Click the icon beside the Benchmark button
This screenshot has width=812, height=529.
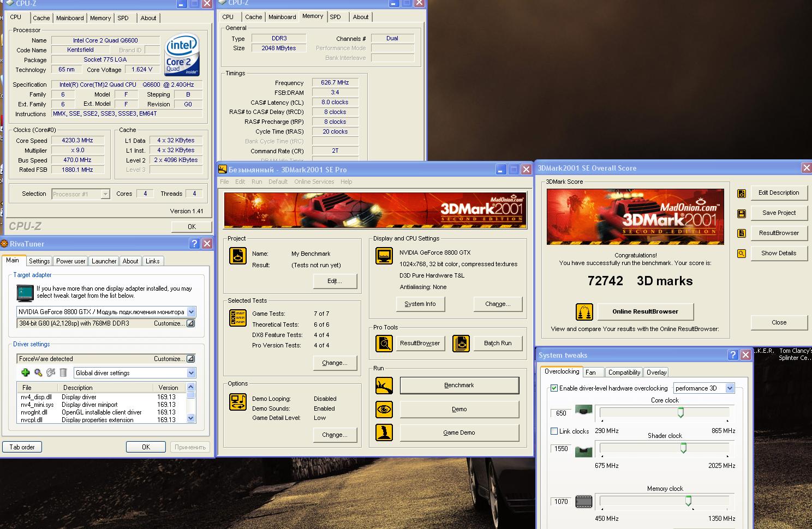tap(384, 386)
